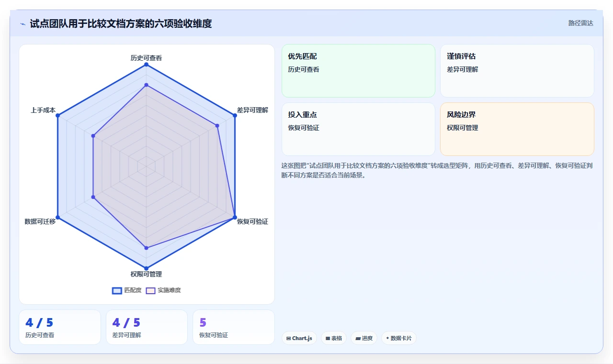Click the 4 / 5 历史可查看 stat card
This screenshot has height=364, width=613.
coord(60,327)
